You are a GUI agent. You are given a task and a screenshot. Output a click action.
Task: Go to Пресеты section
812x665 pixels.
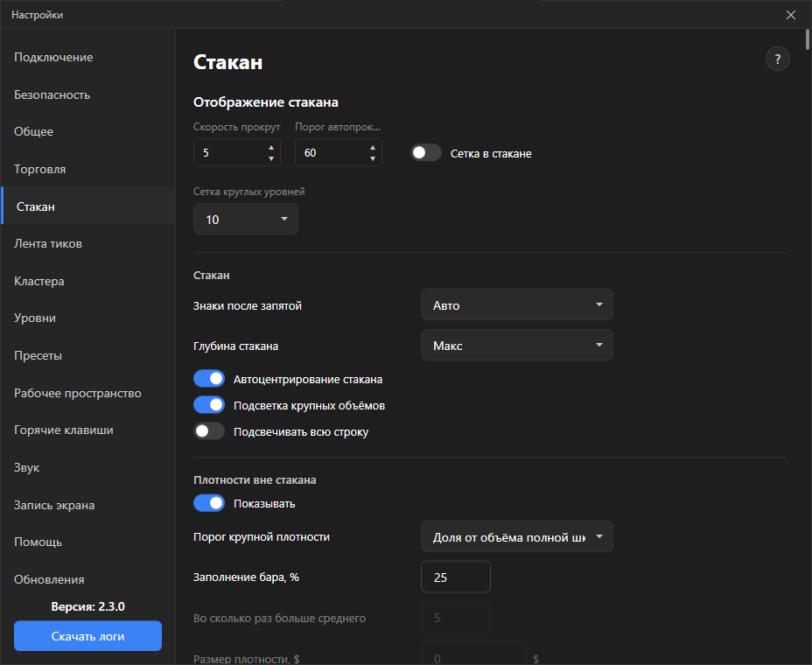point(88,356)
